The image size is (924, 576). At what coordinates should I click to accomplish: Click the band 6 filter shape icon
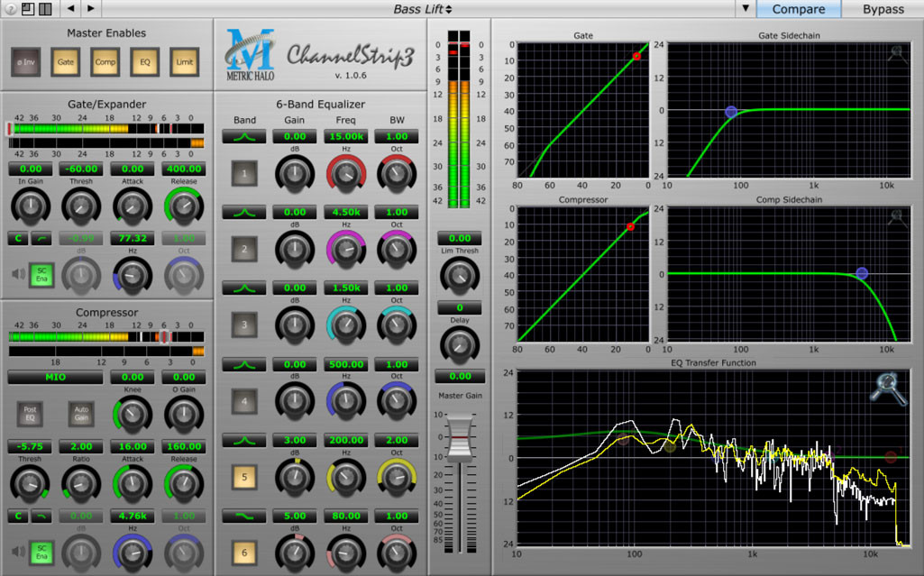[x=244, y=517]
